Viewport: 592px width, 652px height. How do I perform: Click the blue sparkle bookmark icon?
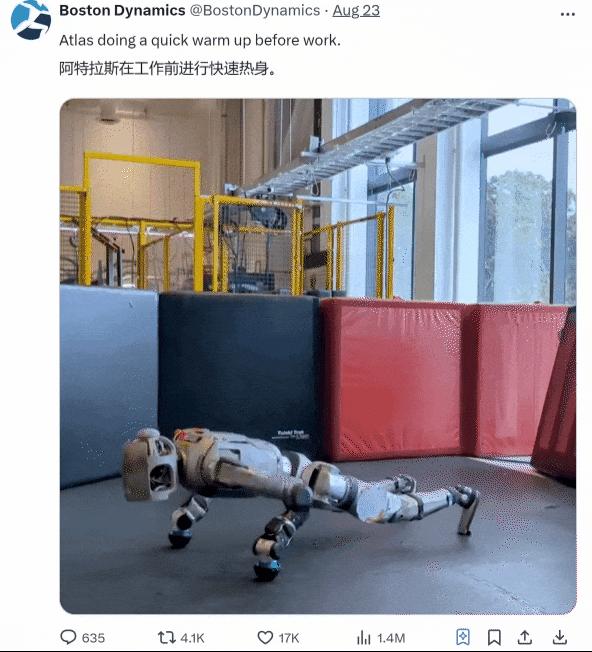[x=463, y=637]
